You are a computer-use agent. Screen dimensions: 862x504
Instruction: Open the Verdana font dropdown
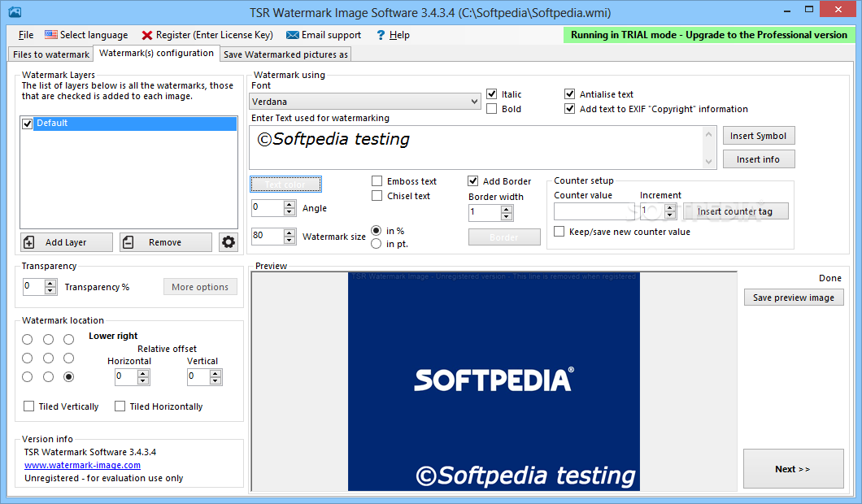coord(474,102)
